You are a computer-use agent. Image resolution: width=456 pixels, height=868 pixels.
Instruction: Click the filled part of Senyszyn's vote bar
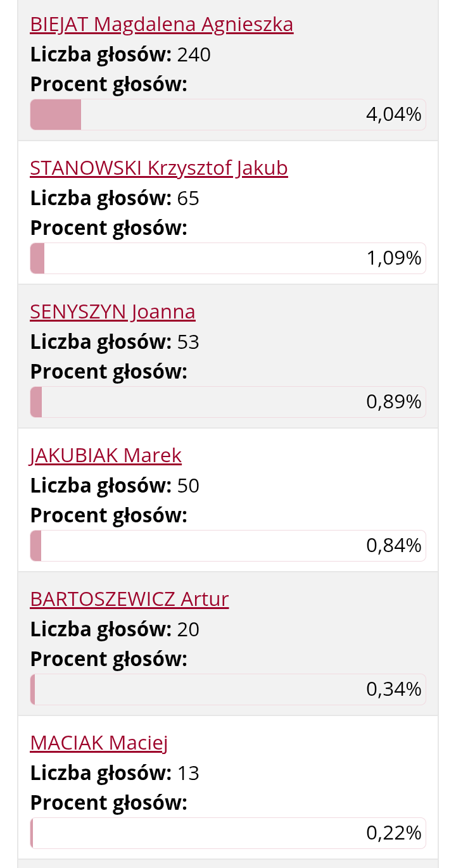point(36,402)
